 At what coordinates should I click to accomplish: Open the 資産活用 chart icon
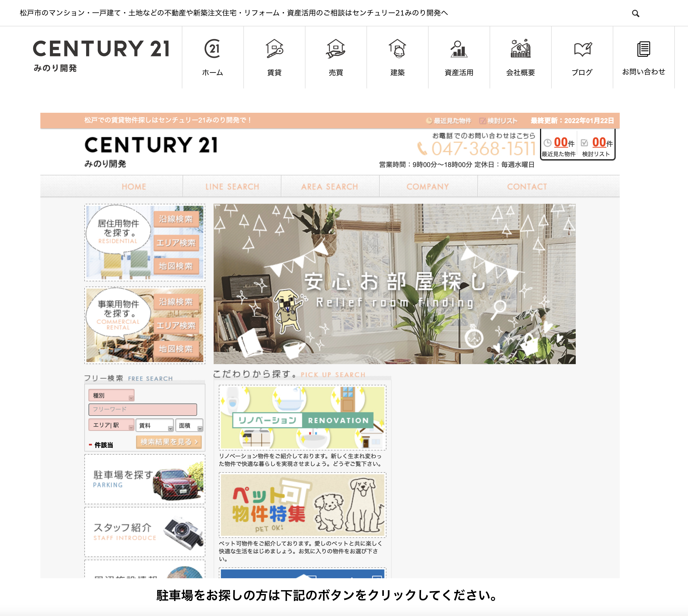pos(459,49)
